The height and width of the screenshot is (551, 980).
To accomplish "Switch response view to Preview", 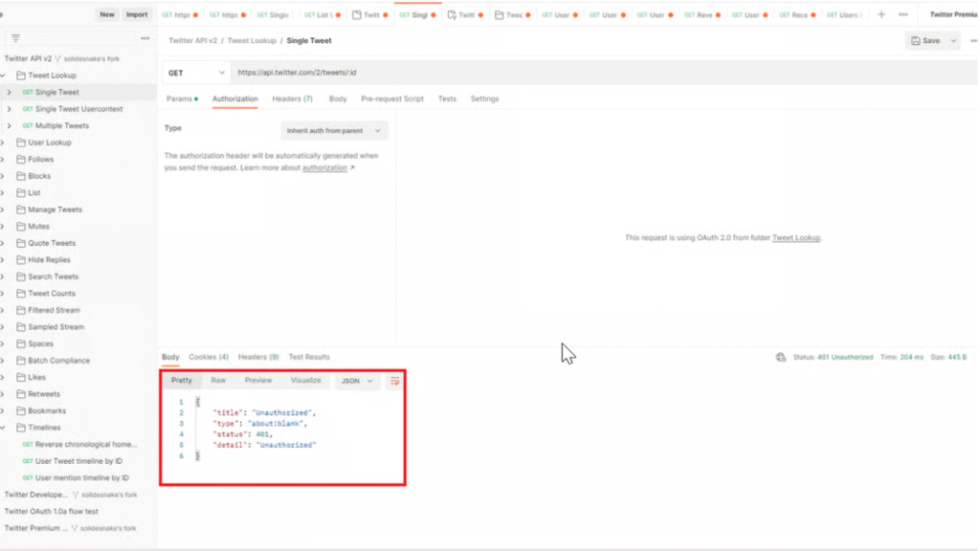I will [258, 381].
